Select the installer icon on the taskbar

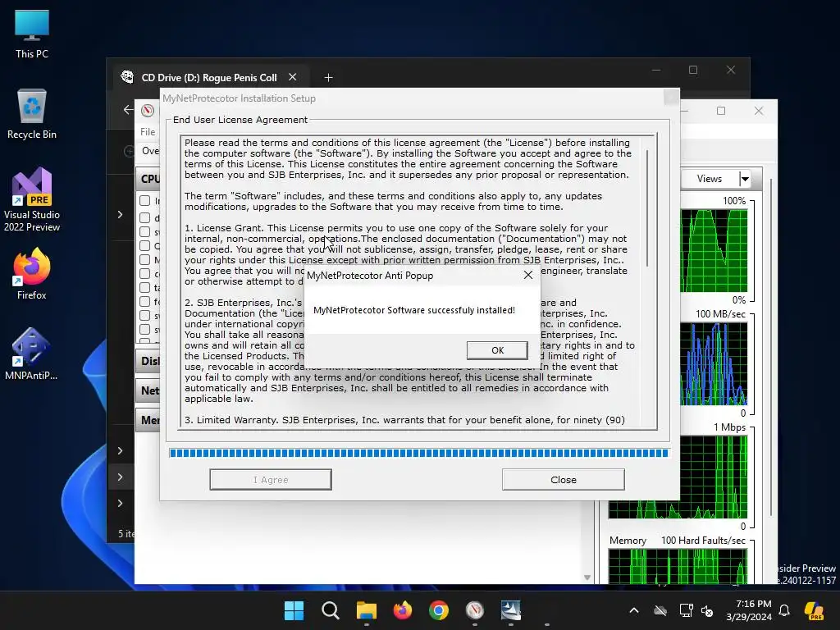[510, 610]
